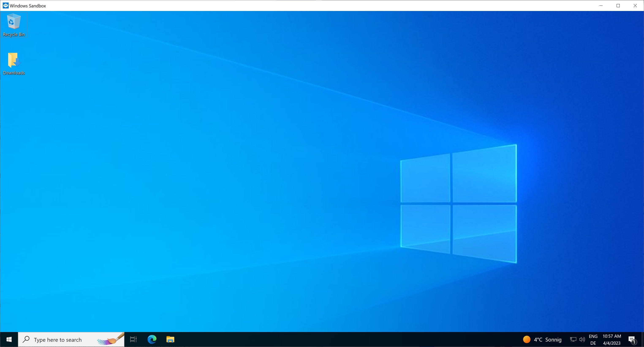Viewport: 644px width, 347px height.
Task: Launch Microsoft Edge from the taskbar
Action: point(152,339)
